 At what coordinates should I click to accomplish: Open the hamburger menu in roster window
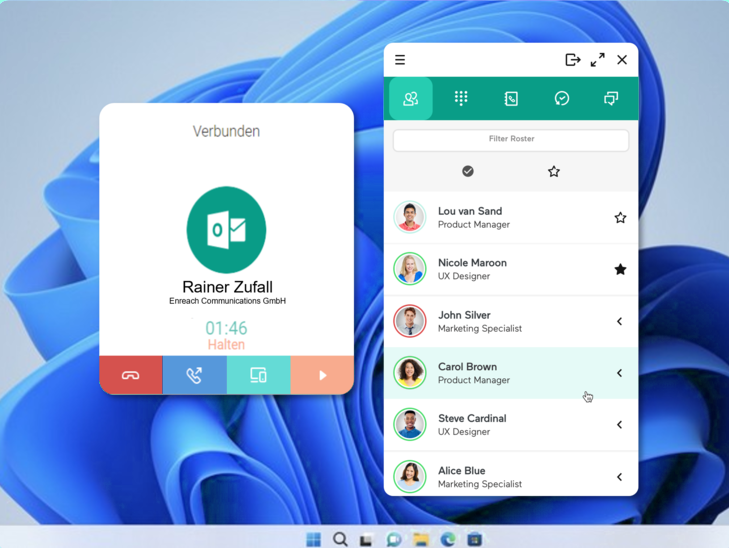coord(400,60)
